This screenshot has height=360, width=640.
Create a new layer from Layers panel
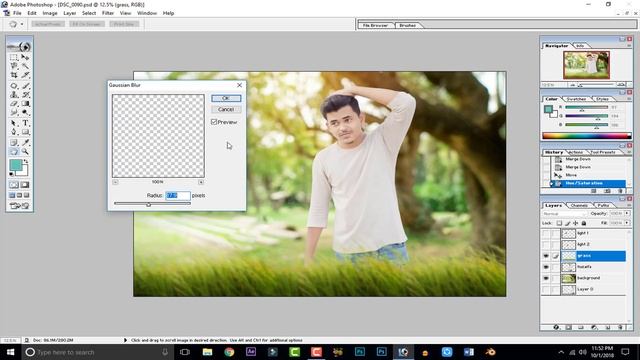(x=608, y=327)
